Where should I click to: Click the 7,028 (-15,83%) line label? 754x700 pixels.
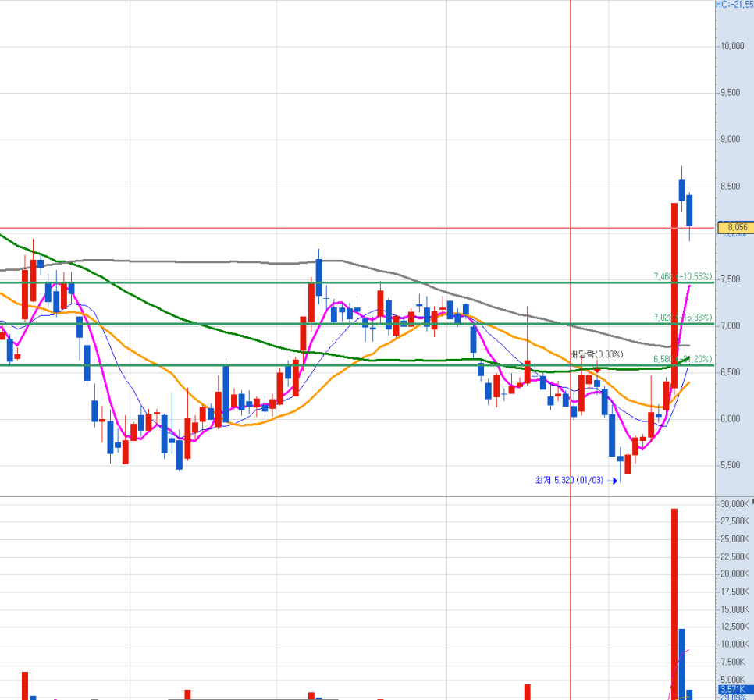[682, 318]
